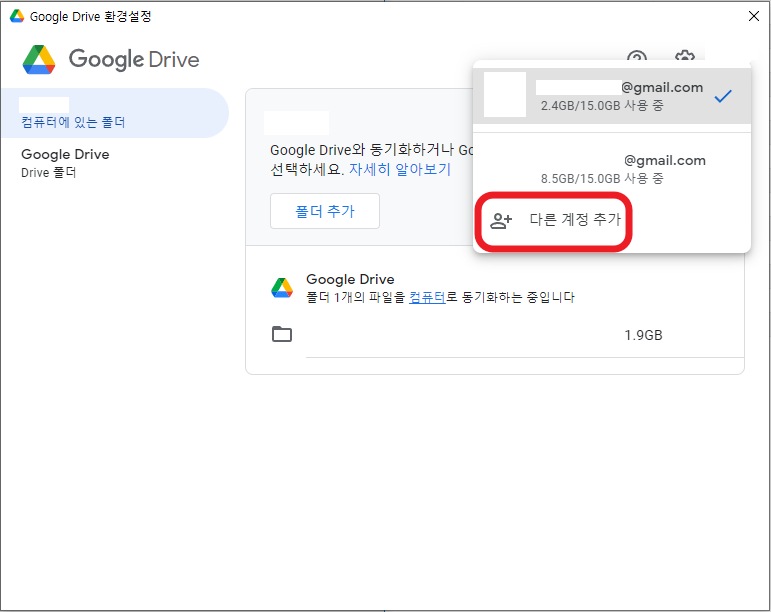Switch to the 8.5GB/15.0GB gmail account
Viewport: 771px width, 612px height.
click(612, 169)
